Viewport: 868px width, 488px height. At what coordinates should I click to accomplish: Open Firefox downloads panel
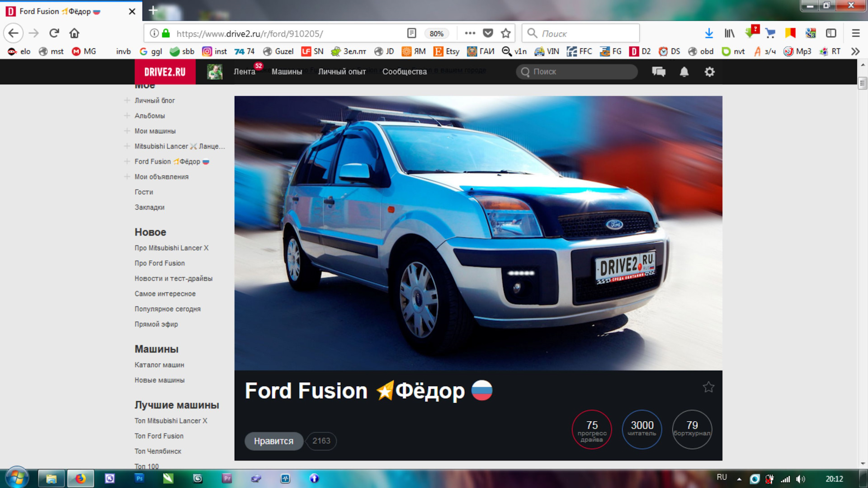pos(709,33)
